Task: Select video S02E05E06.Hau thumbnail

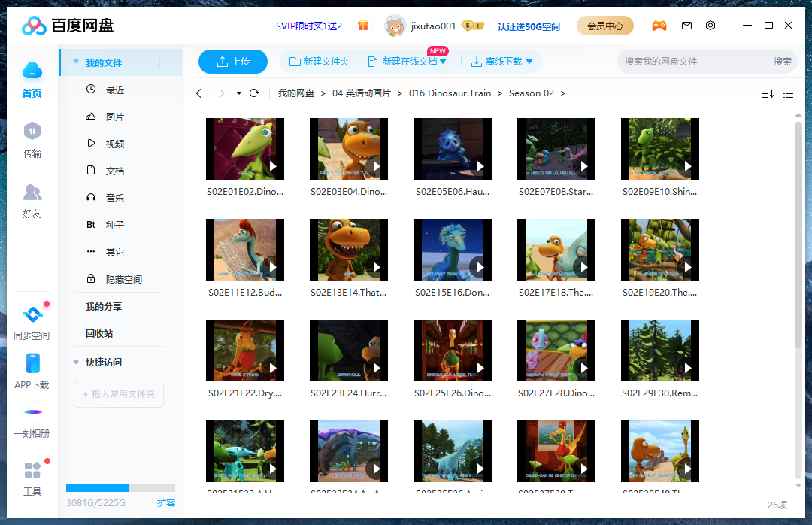Action: click(453, 149)
